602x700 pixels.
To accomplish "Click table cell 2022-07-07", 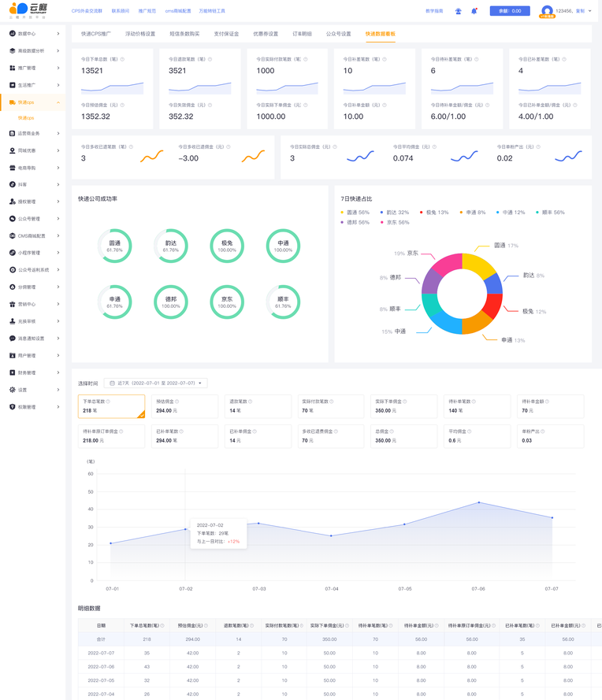I will [x=101, y=653].
